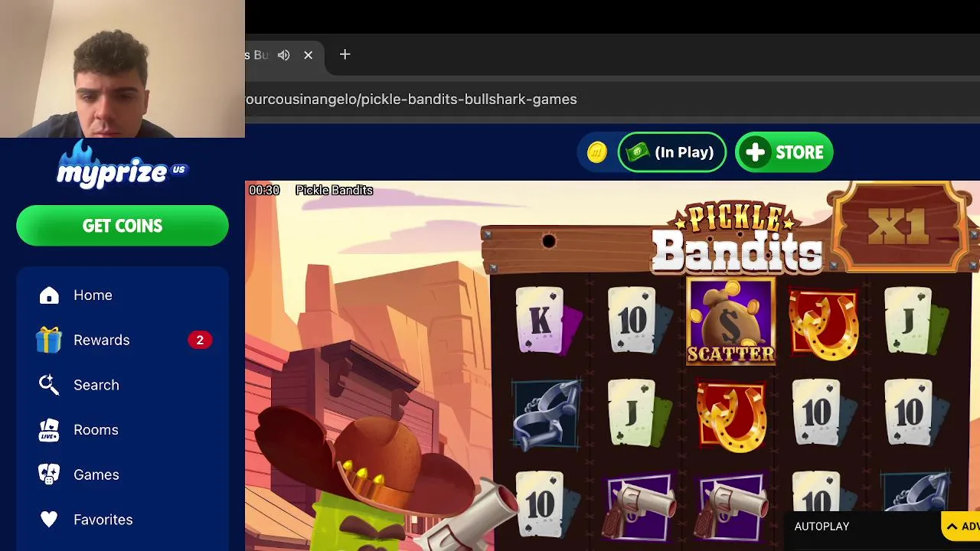Click the myprize US logo

122,165
